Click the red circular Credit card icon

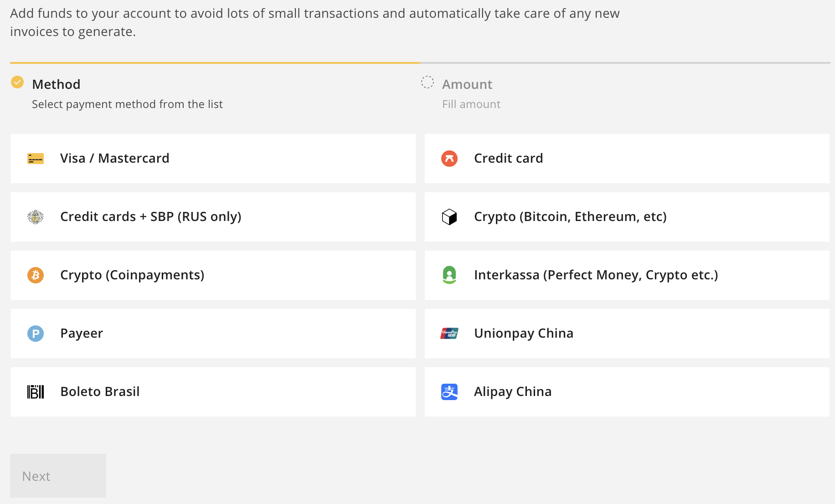(449, 159)
